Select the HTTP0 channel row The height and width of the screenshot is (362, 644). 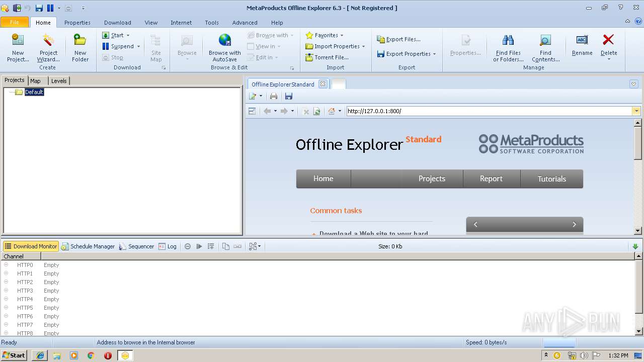pos(319,265)
